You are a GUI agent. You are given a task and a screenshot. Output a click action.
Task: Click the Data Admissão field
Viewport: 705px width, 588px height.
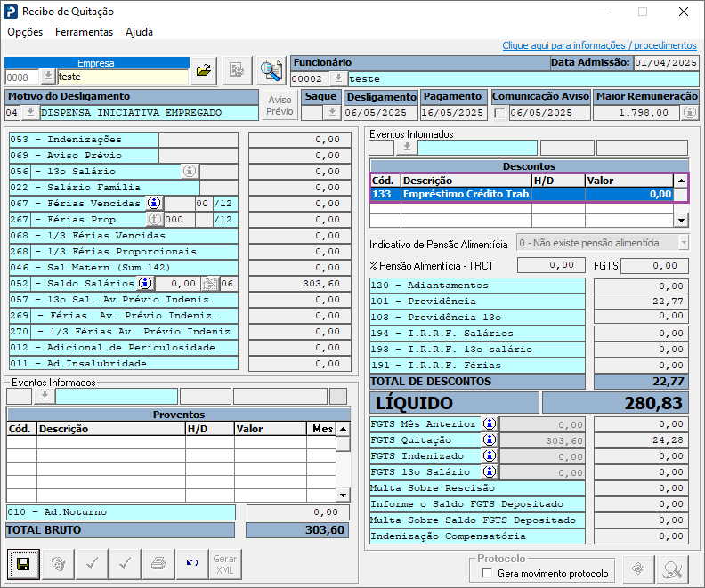click(666, 63)
